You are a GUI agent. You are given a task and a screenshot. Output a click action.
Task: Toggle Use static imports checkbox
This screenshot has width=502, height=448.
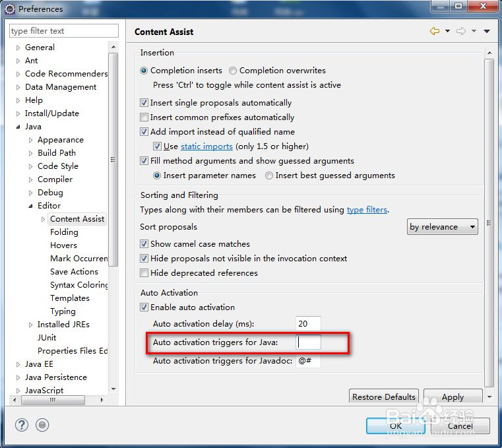[157, 146]
